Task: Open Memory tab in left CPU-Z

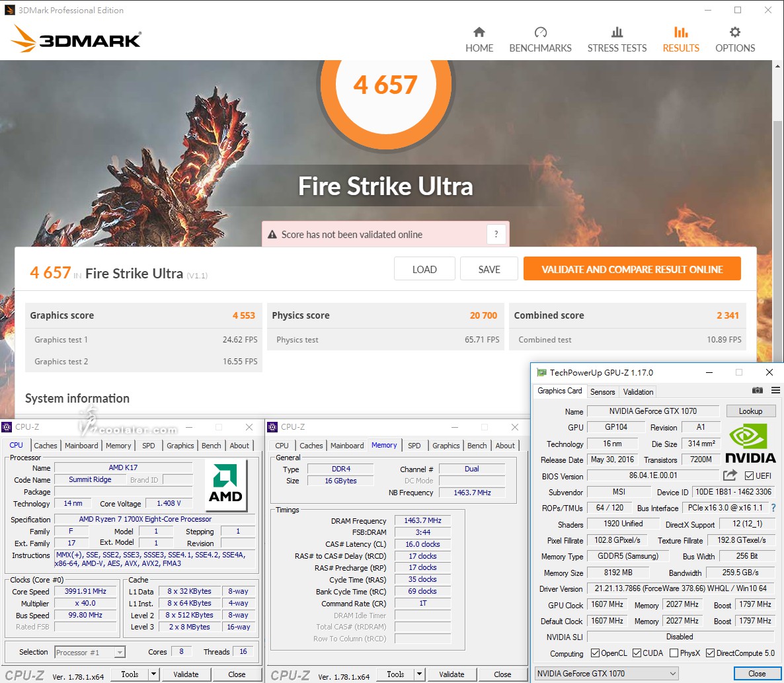Action: (118, 446)
